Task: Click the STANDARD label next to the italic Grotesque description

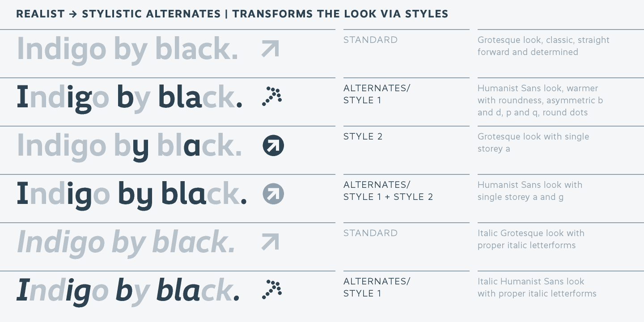Action: pyautogui.click(x=370, y=233)
